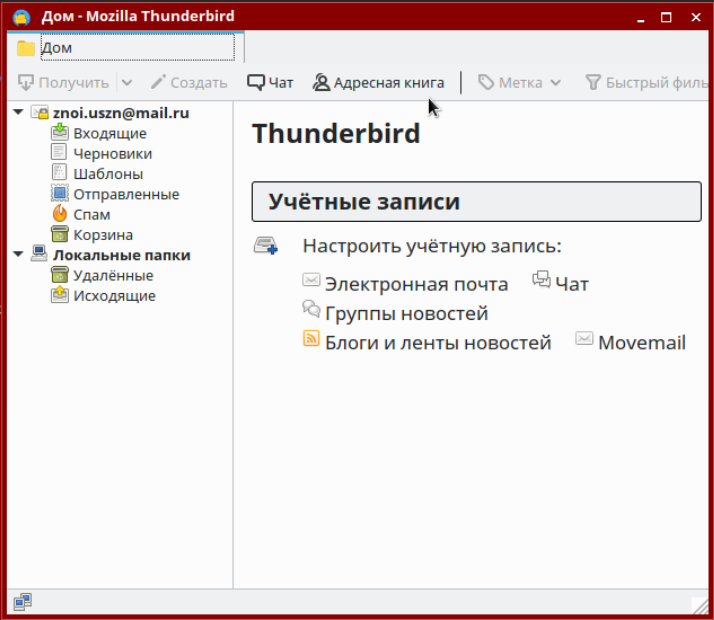Click the Movemail envelope icon

click(584, 338)
